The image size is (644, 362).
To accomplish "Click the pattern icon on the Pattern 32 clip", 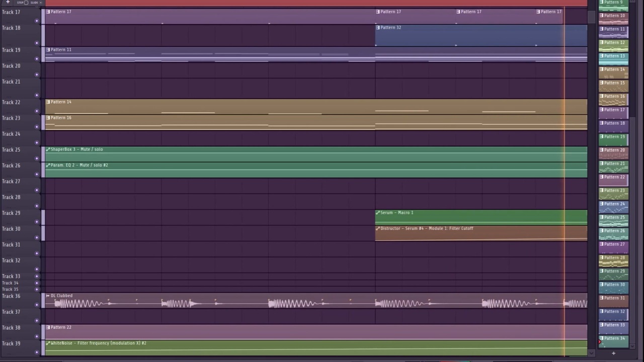I will click(x=378, y=28).
